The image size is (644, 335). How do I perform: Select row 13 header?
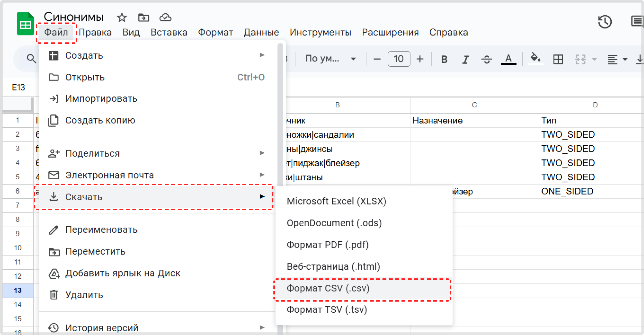click(x=18, y=290)
